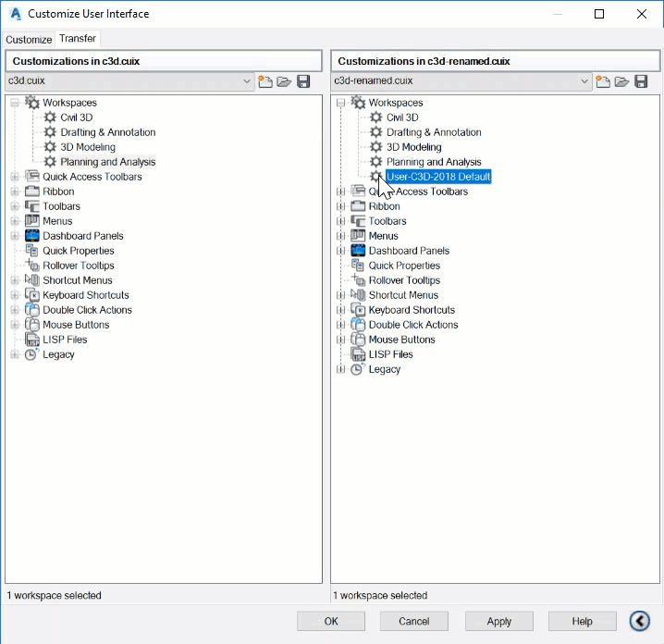Apply changes with Apply button
The height and width of the screenshot is (644, 664).
coord(498,621)
